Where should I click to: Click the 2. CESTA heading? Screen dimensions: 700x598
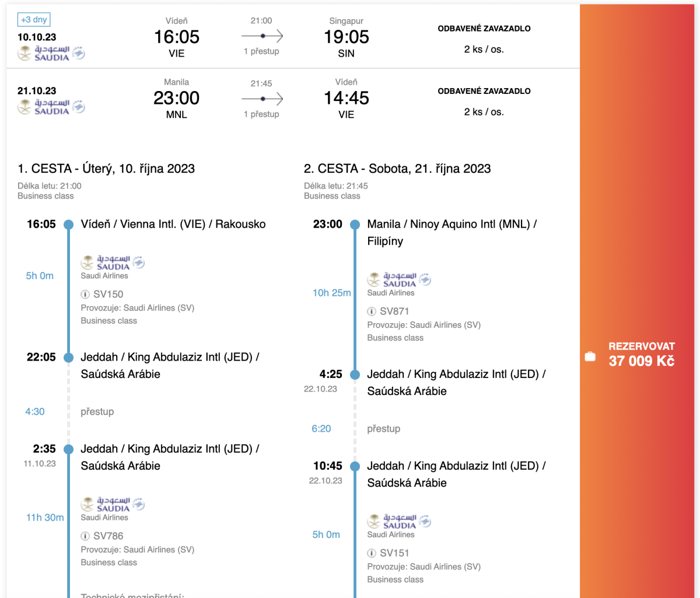pos(397,169)
